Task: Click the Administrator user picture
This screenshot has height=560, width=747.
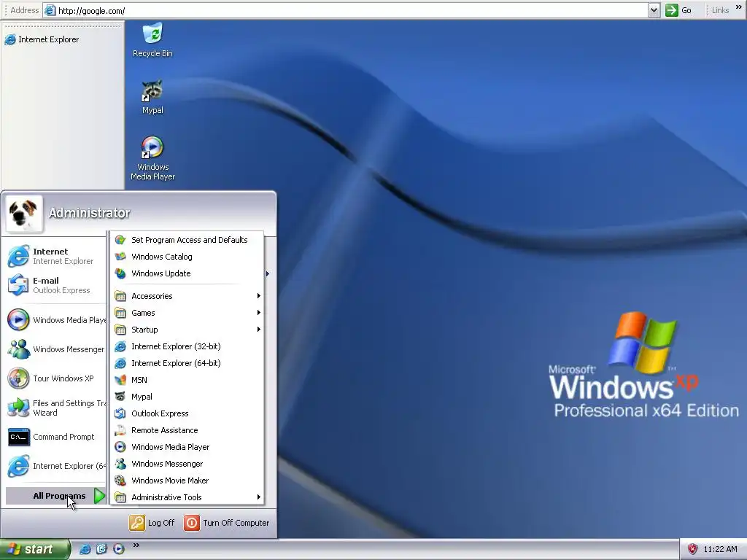Action: point(24,214)
